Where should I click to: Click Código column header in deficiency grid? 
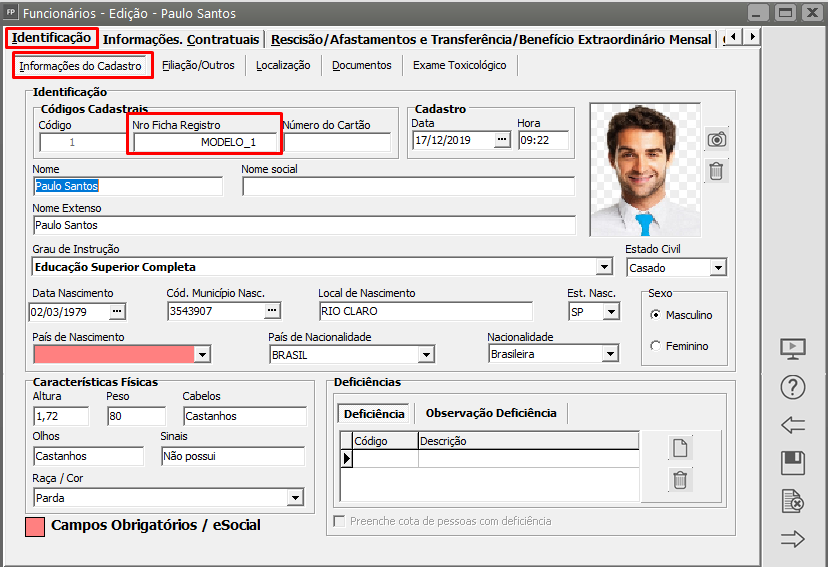click(385, 441)
